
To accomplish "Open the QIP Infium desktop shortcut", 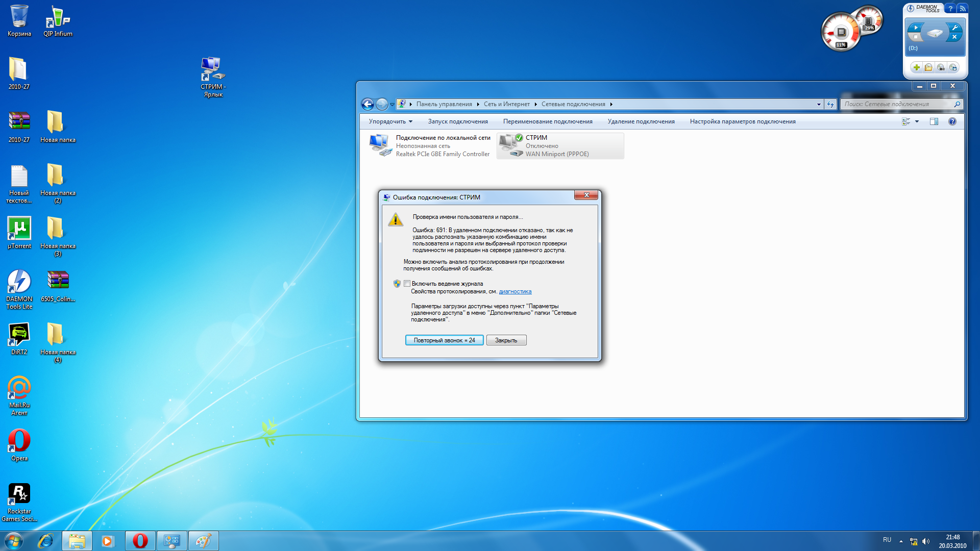I will (x=58, y=20).
